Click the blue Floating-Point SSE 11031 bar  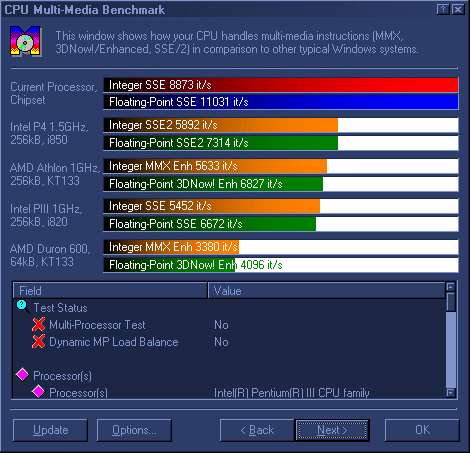click(x=281, y=102)
